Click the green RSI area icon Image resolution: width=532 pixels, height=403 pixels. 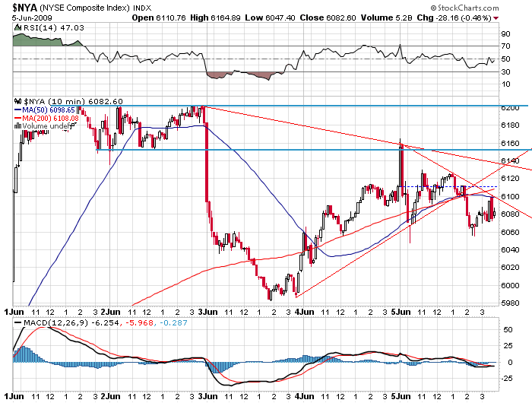[18, 27]
